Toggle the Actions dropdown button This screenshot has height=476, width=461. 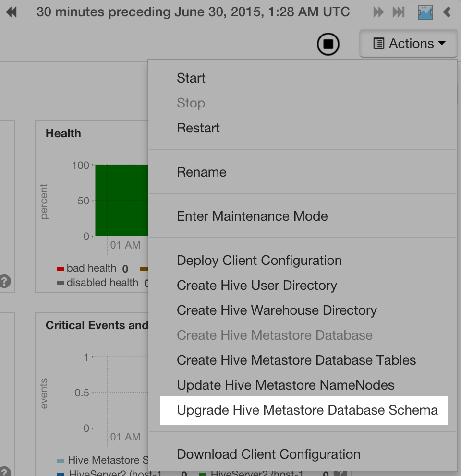pos(409,44)
